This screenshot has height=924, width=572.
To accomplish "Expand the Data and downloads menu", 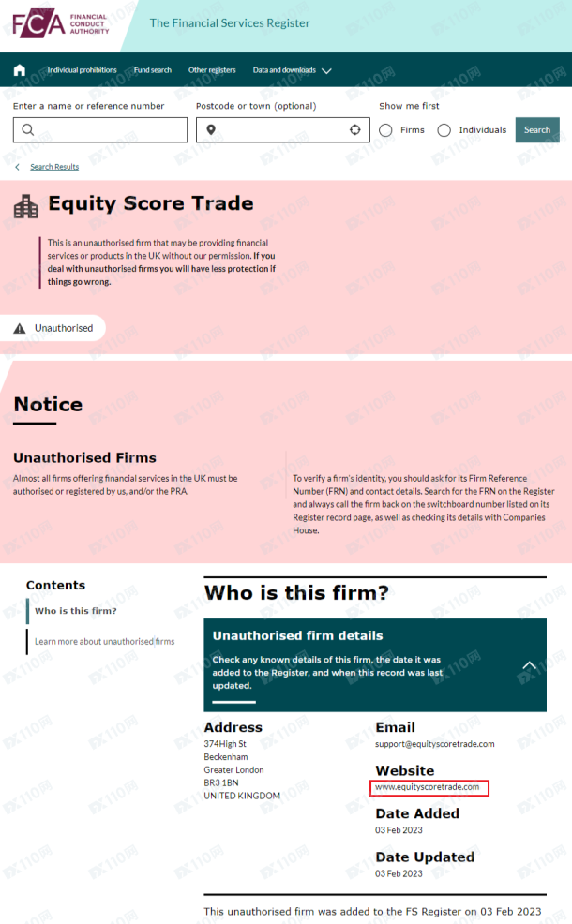I will click(292, 70).
